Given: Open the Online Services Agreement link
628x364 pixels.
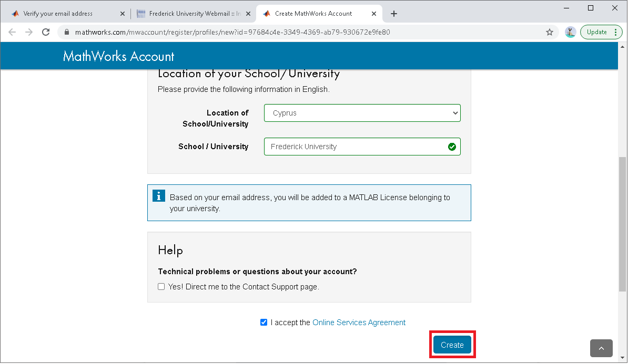Looking at the screenshot, I should point(359,323).
